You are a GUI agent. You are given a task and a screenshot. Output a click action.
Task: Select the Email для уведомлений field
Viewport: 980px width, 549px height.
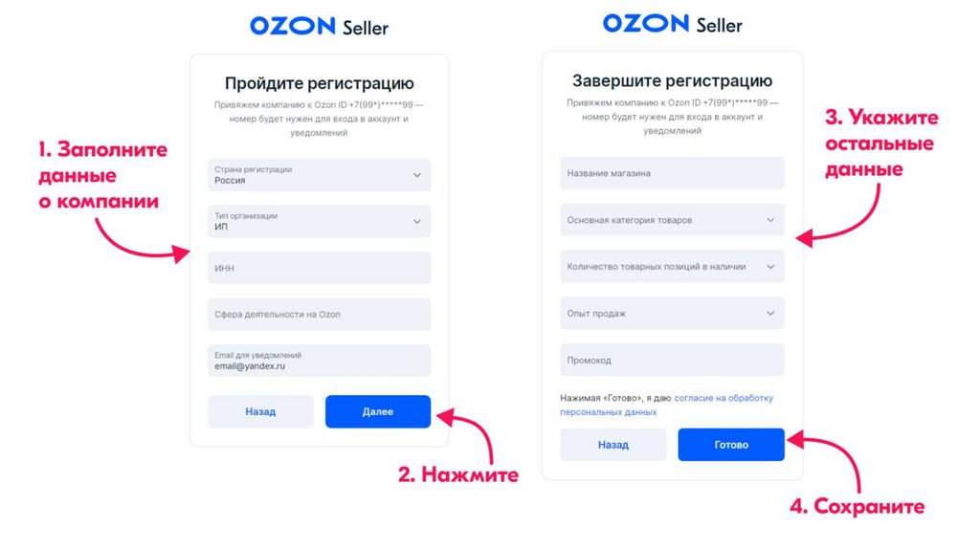click(319, 361)
